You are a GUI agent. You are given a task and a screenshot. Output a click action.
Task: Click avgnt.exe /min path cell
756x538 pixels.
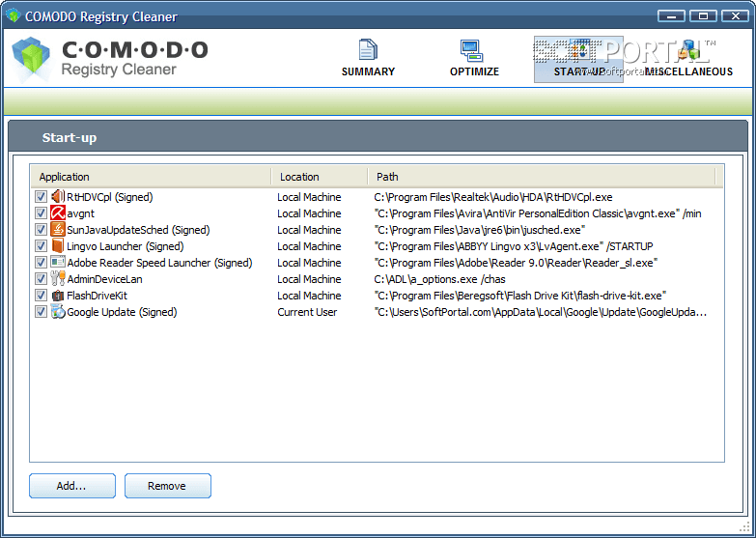538,213
